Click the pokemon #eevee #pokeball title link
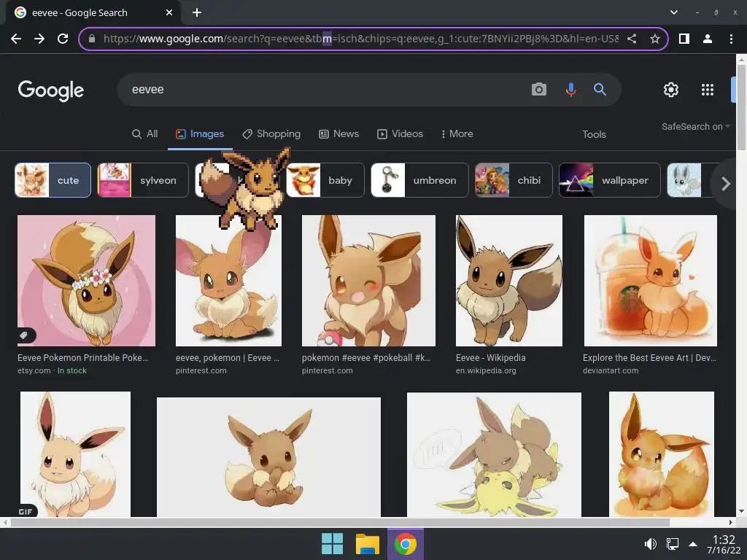This screenshot has height=560, width=747. 366,357
